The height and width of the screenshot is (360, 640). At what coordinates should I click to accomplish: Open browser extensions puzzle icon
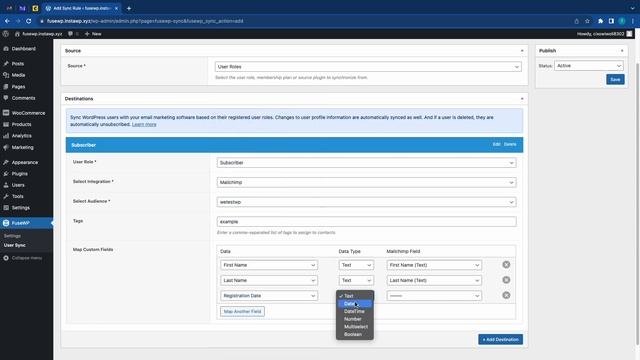tap(600, 21)
